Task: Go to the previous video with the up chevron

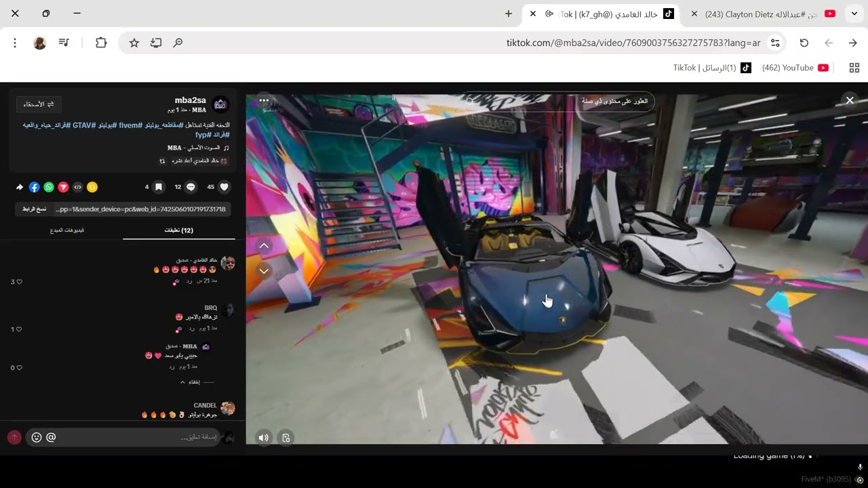Action: 264,246
